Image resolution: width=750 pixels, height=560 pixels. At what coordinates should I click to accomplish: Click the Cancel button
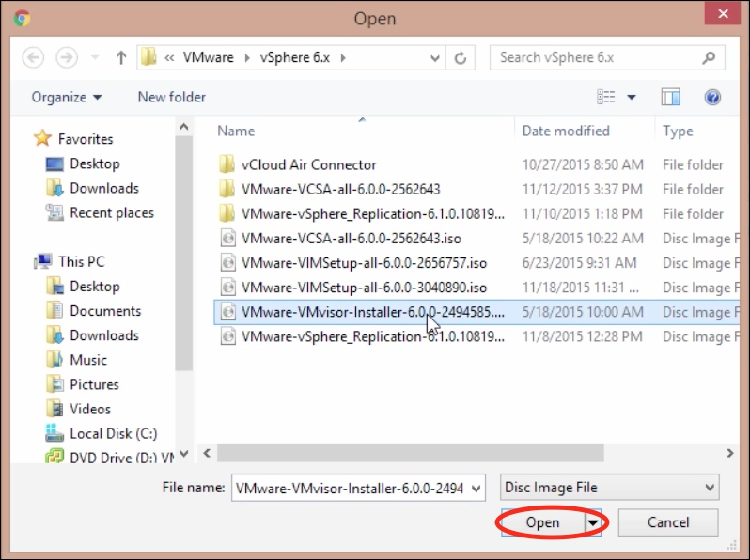[x=667, y=522]
